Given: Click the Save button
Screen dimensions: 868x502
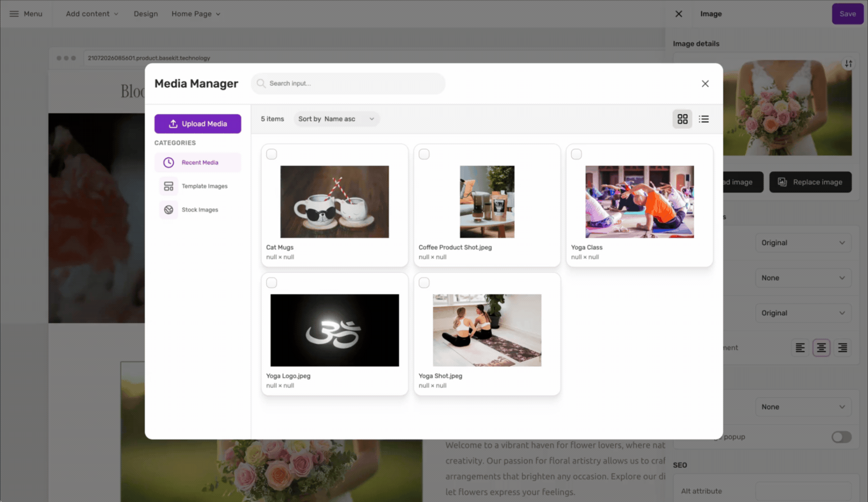Looking at the screenshot, I should click(848, 14).
